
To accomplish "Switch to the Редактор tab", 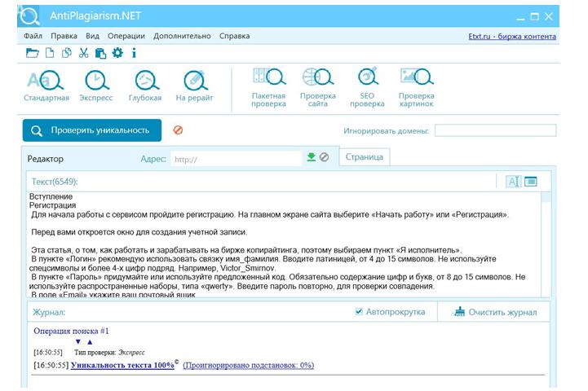I will click(x=46, y=159).
